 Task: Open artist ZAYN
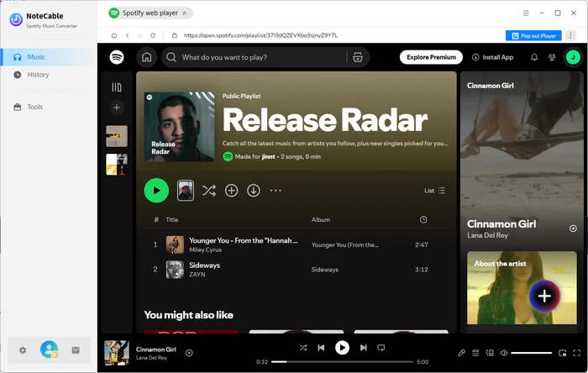[197, 275]
